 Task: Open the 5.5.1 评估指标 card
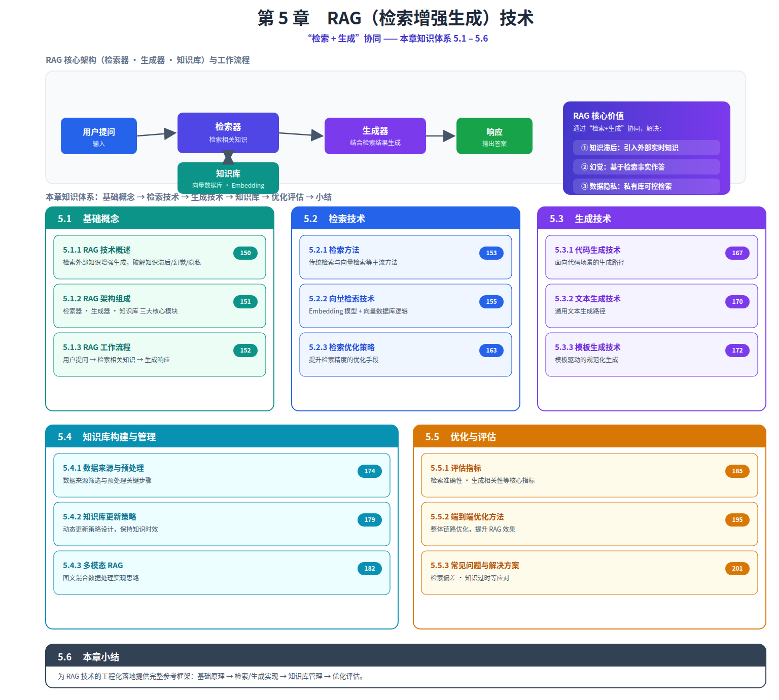click(x=589, y=475)
